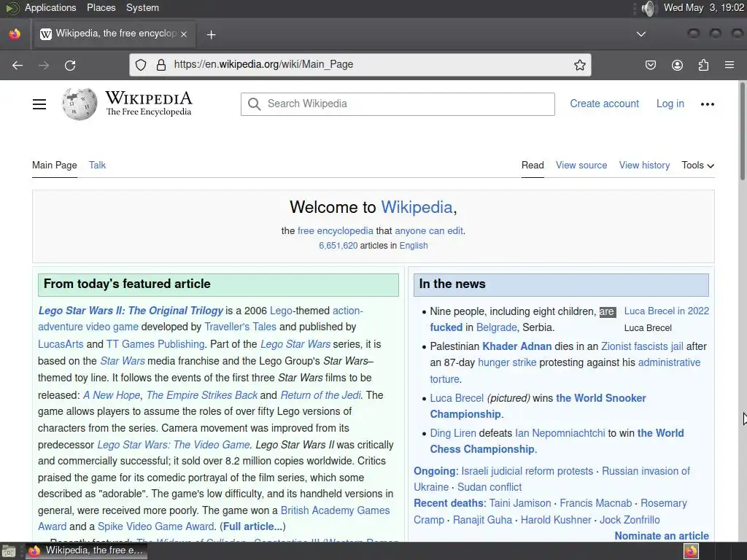Open the A New Hope link
747x560 pixels.
pos(112,395)
